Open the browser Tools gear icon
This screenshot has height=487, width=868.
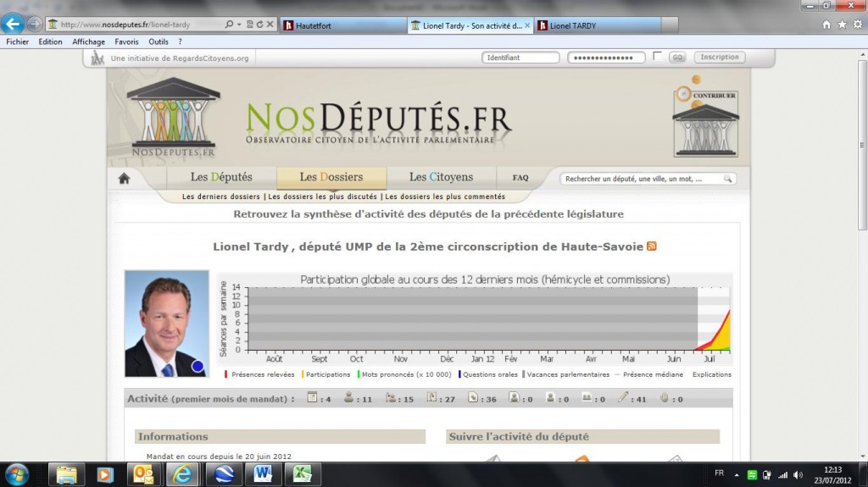(x=858, y=25)
